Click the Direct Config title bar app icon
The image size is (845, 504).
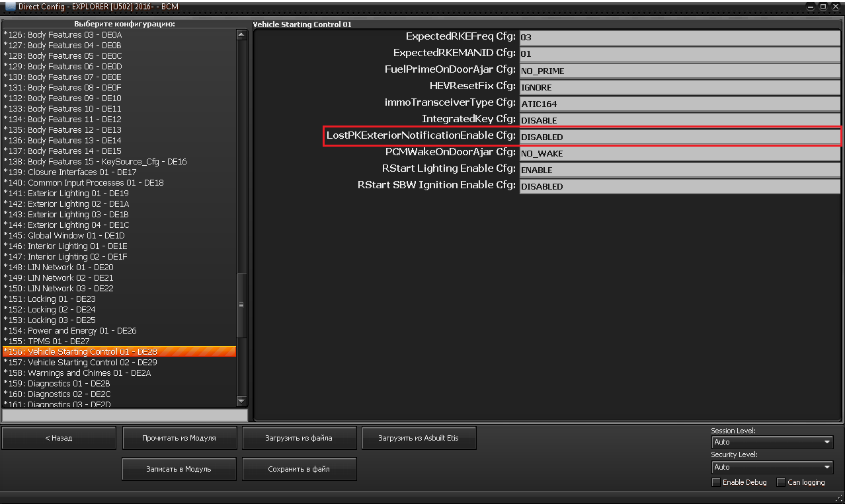click(10, 6)
